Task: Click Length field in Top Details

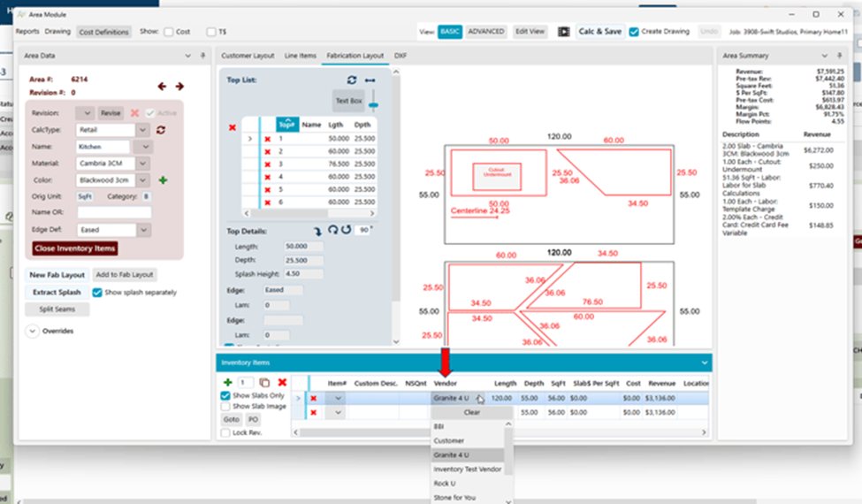Action: (x=303, y=247)
